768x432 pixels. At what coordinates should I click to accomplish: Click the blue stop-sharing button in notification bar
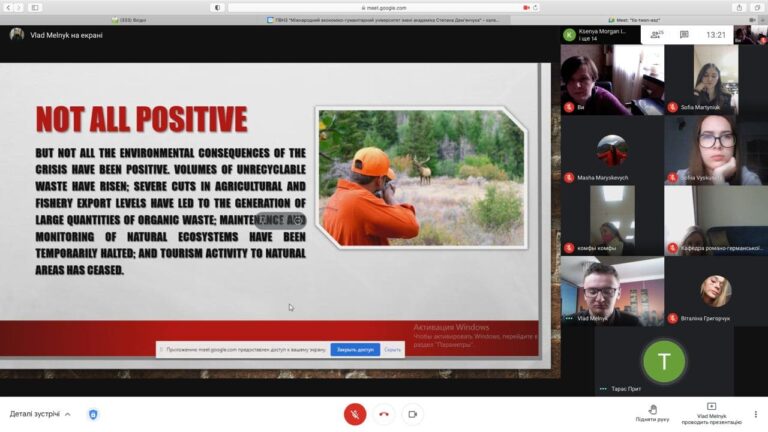click(355, 350)
